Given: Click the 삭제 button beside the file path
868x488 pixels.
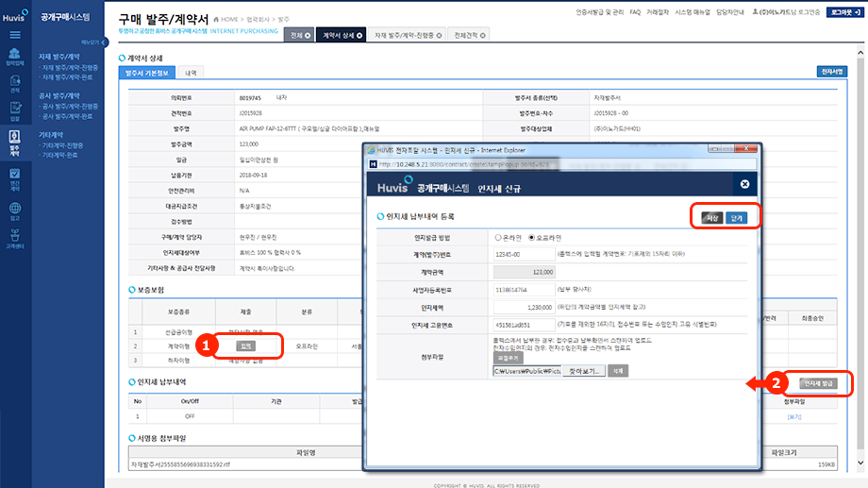Looking at the screenshot, I should [618, 371].
